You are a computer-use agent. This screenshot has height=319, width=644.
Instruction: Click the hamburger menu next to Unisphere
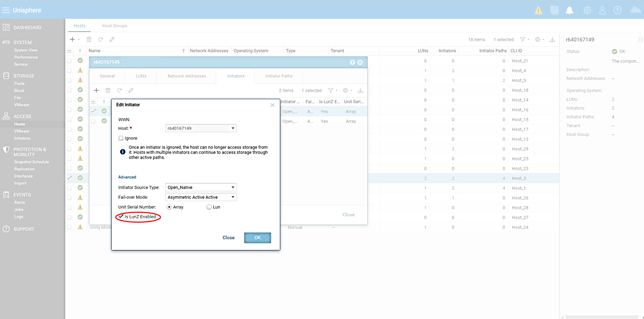tap(6, 10)
